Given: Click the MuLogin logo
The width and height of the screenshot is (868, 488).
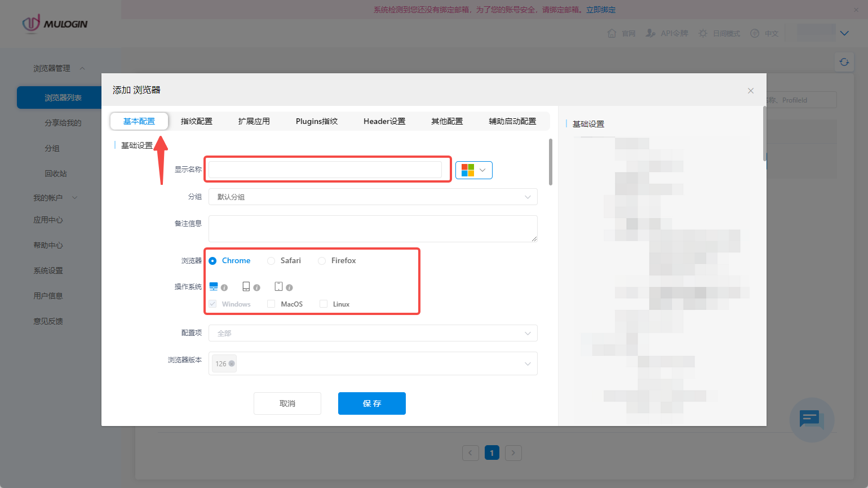Looking at the screenshot, I should (55, 24).
